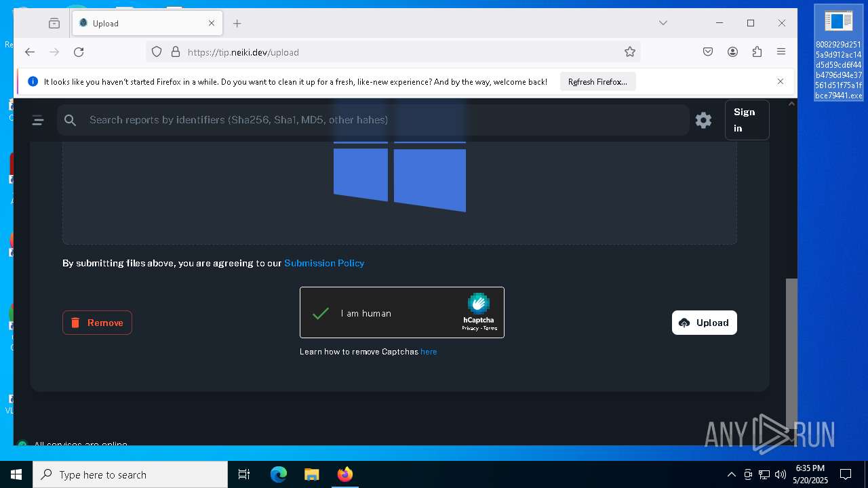Open network icon in system tray

coord(764,474)
